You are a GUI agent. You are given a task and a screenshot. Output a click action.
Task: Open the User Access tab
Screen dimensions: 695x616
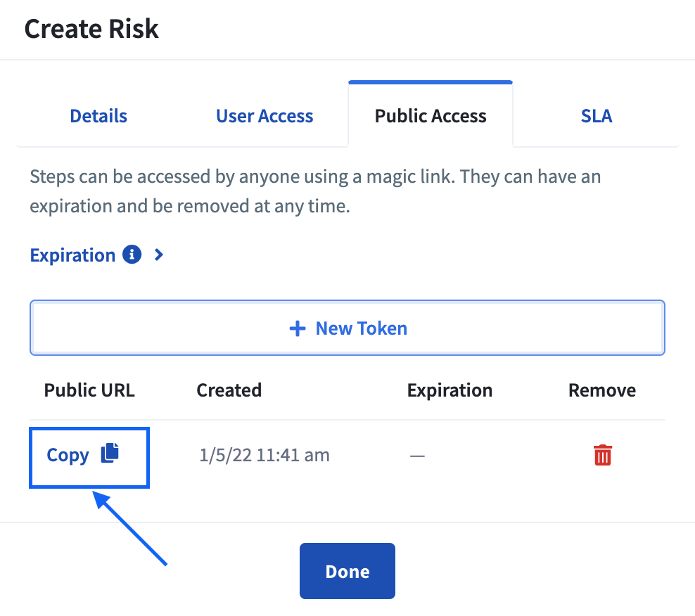click(264, 115)
